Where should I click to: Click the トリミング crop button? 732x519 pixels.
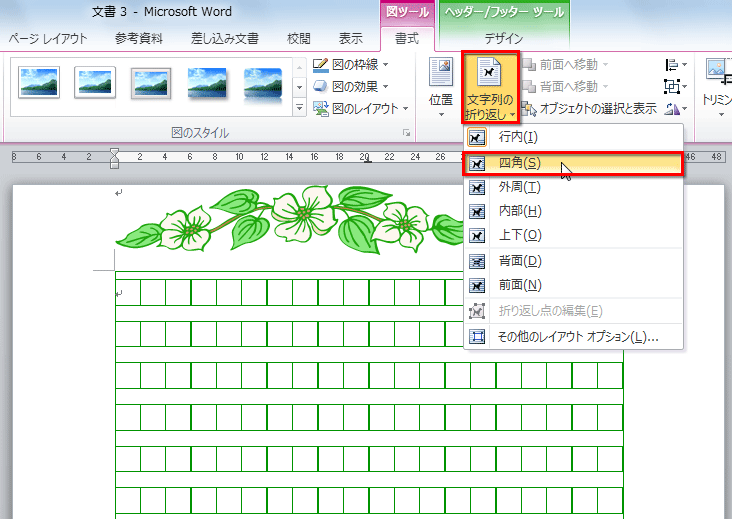pyautogui.click(x=717, y=87)
